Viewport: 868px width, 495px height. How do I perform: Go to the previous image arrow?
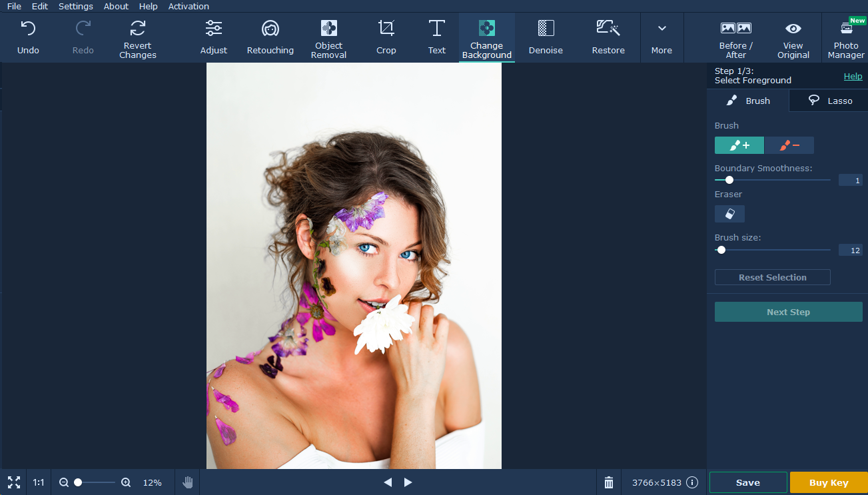388,482
